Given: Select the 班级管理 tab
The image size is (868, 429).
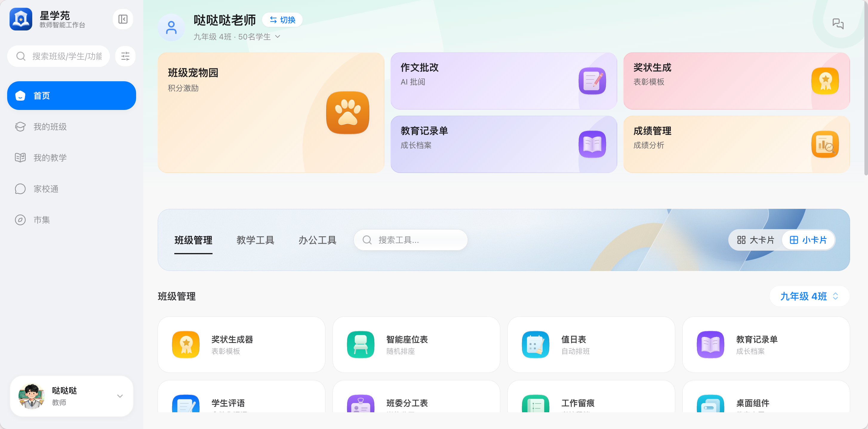Looking at the screenshot, I should pos(193,240).
